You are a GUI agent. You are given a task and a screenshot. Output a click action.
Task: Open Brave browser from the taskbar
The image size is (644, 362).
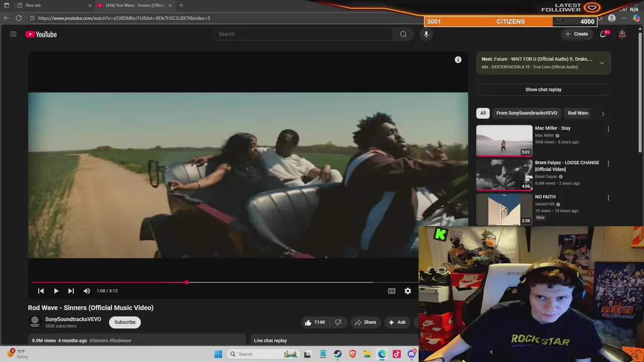pos(352,354)
